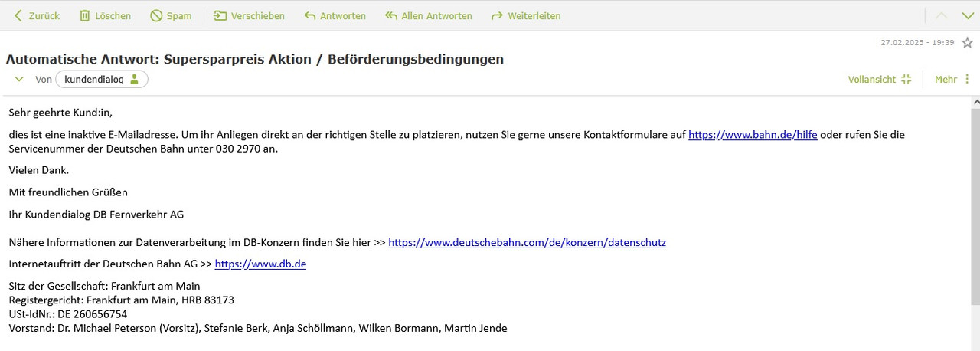Click the scrollbar up arrow
This screenshot has height=351, width=980.
coord(975,101)
